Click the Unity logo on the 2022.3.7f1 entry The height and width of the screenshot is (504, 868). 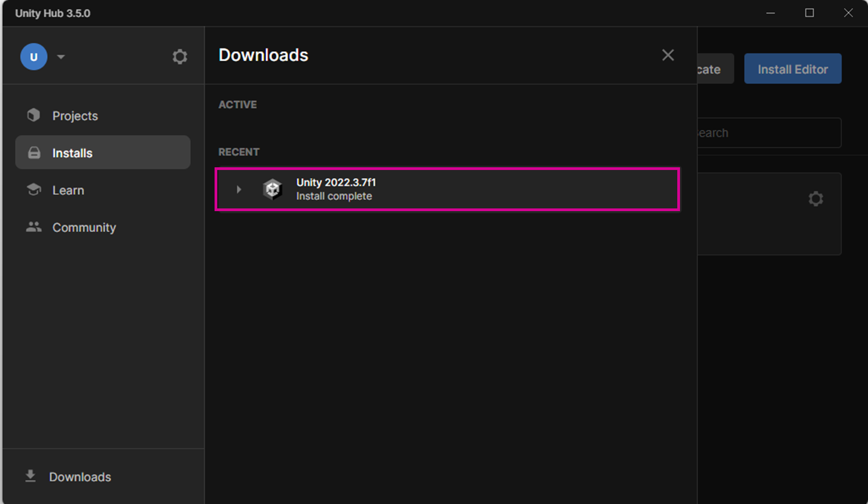[x=273, y=189]
